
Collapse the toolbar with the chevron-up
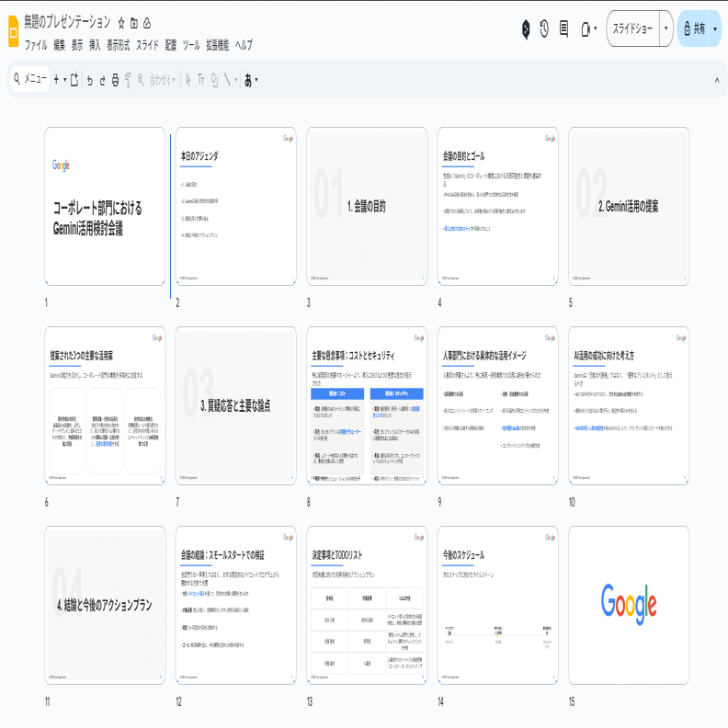[x=717, y=80]
